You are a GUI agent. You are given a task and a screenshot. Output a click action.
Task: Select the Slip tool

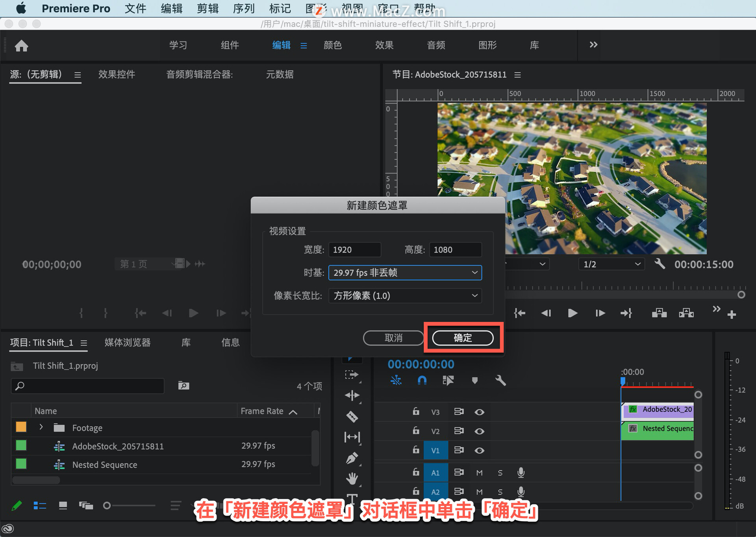(352, 437)
